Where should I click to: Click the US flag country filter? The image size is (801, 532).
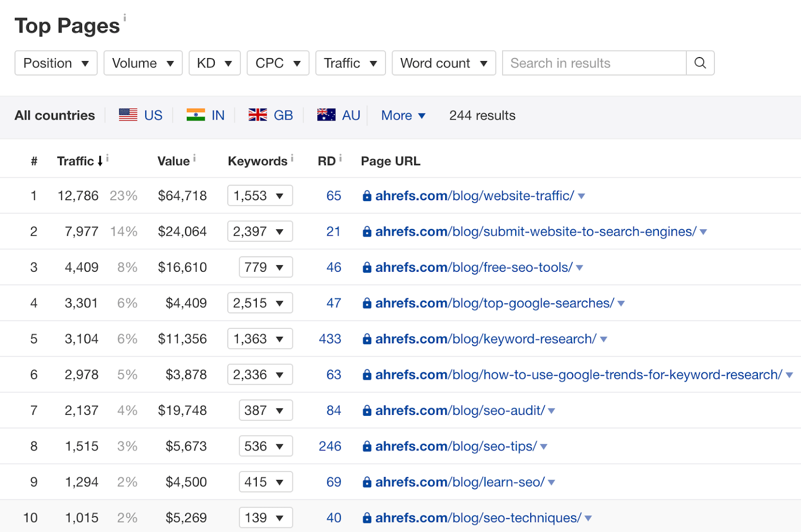click(x=141, y=116)
